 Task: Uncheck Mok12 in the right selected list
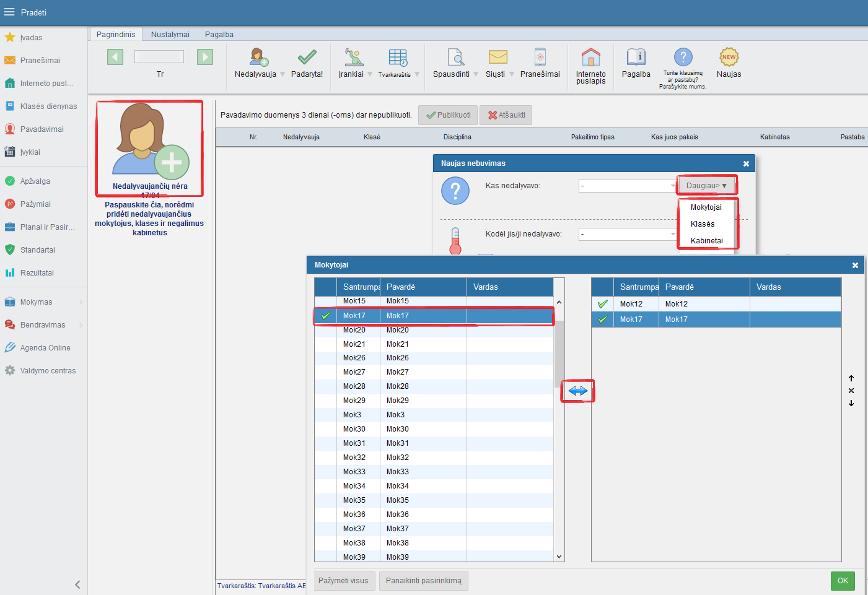click(603, 304)
